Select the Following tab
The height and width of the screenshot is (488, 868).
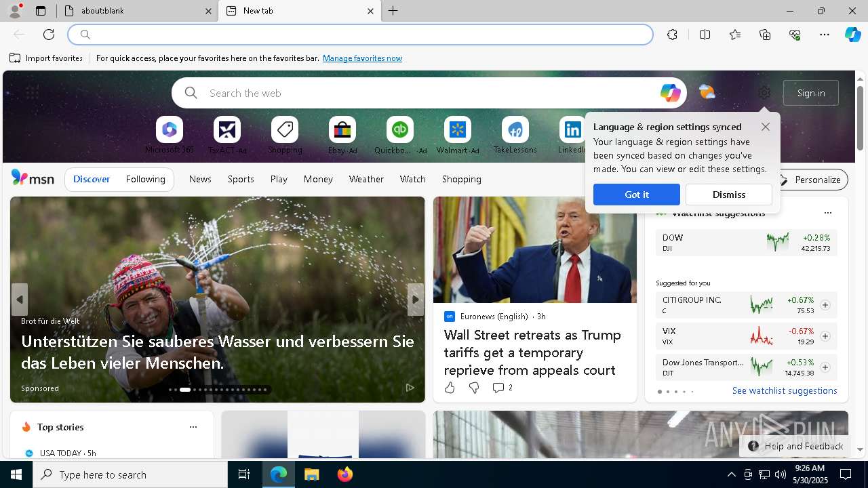pyautogui.click(x=145, y=179)
